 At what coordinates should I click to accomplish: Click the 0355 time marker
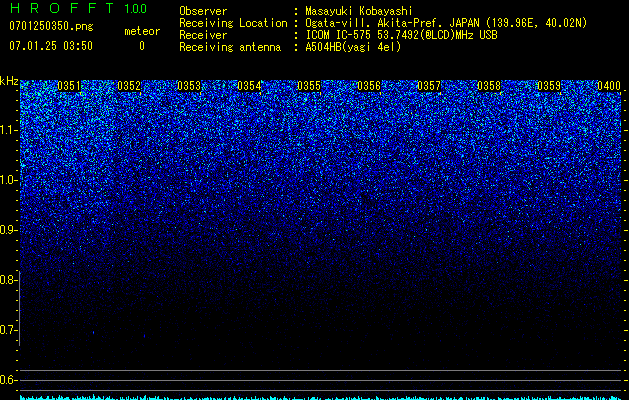coord(309,86)
